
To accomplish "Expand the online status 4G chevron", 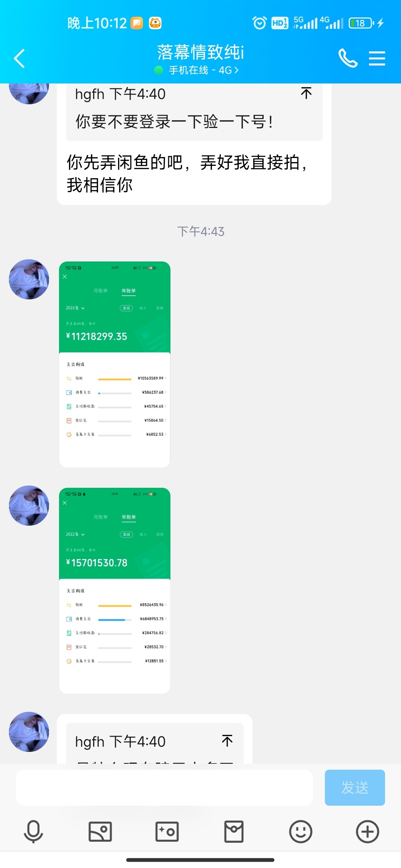I will [236, 70].
